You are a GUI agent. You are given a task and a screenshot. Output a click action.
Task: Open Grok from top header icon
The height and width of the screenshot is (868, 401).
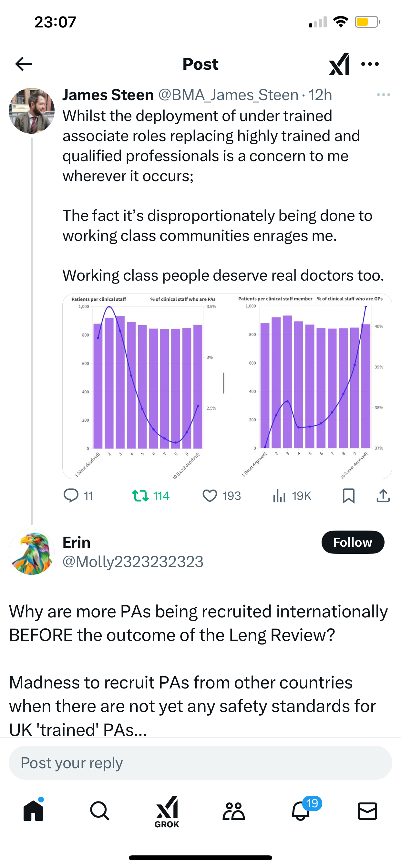coord(339,64)
